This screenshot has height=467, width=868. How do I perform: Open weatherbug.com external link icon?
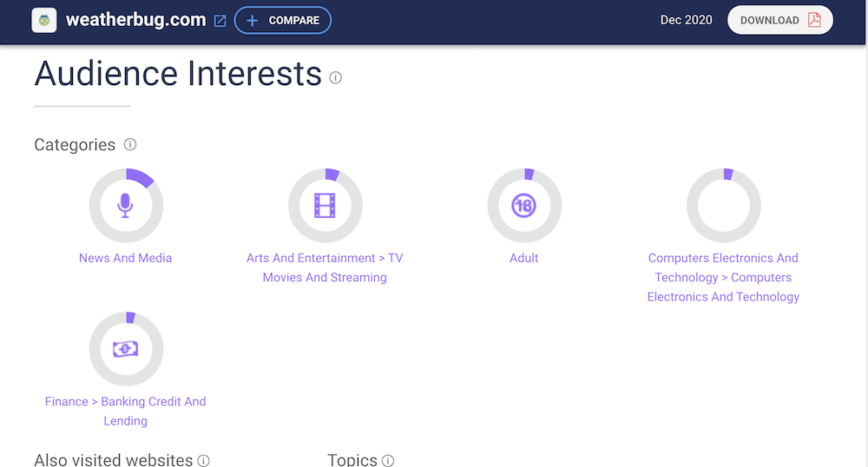220,21
